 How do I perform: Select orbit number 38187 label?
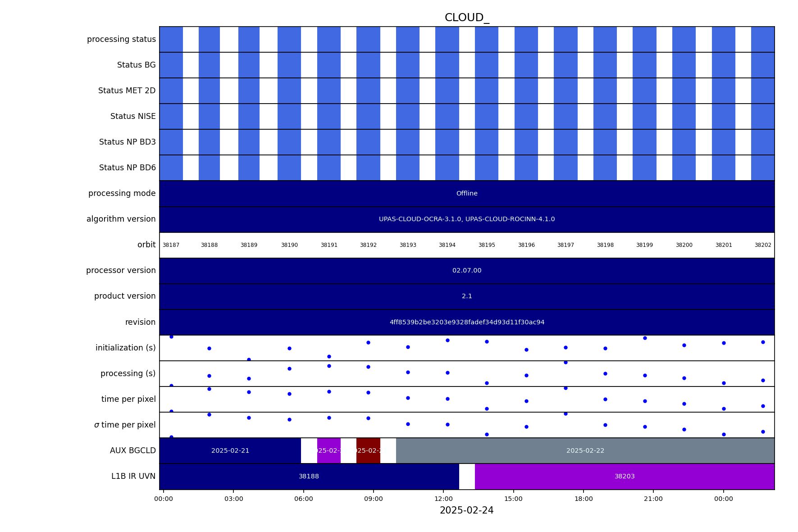tap(171, 246)
